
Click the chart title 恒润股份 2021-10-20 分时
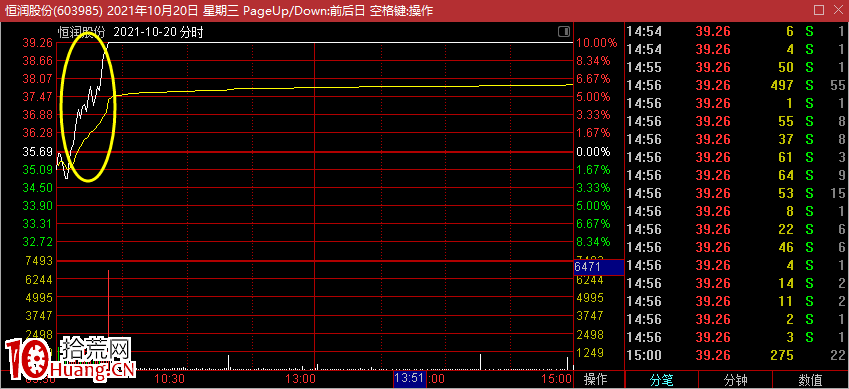(x=130, y=33)
